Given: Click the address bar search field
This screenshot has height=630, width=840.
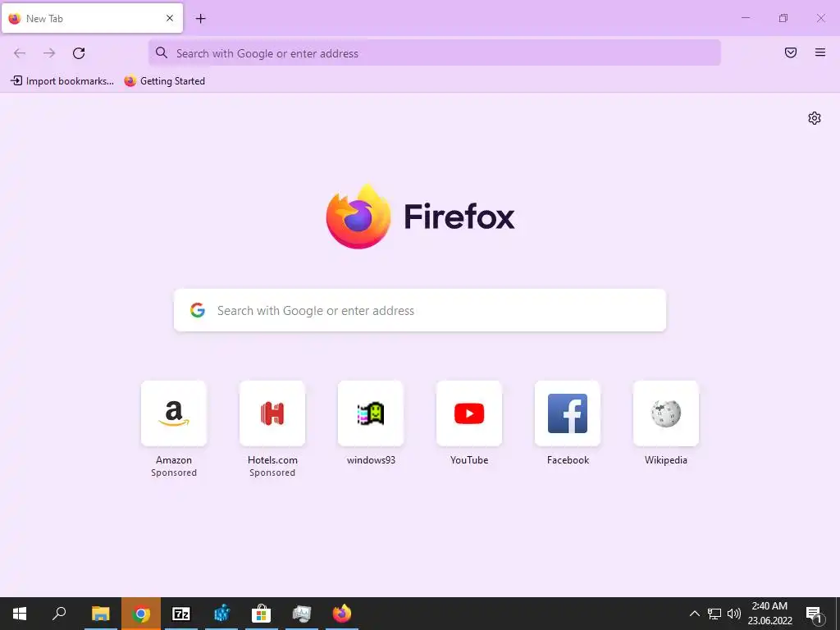Looking at the screenshot, I should 435,53.
